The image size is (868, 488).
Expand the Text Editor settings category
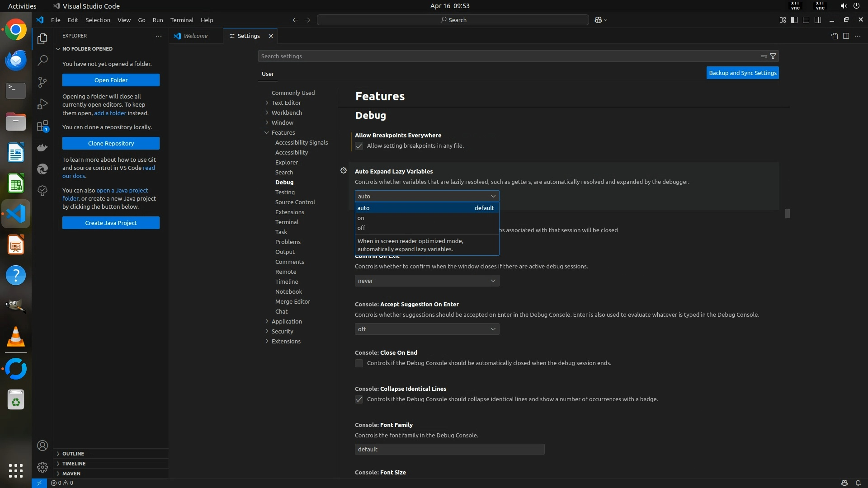point(286,103)
